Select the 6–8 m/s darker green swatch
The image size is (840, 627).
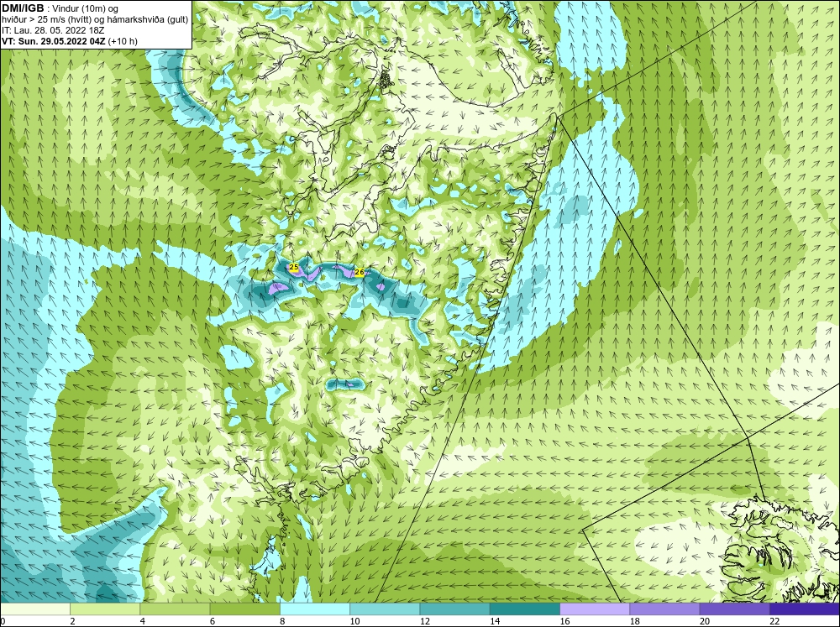tap(244, 609)
